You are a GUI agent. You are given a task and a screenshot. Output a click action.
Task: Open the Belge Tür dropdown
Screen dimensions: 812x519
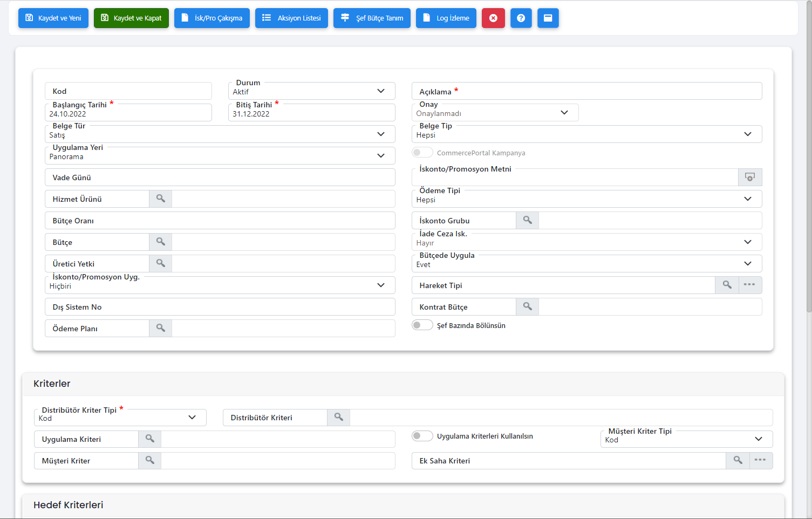[x=381, y=134]
